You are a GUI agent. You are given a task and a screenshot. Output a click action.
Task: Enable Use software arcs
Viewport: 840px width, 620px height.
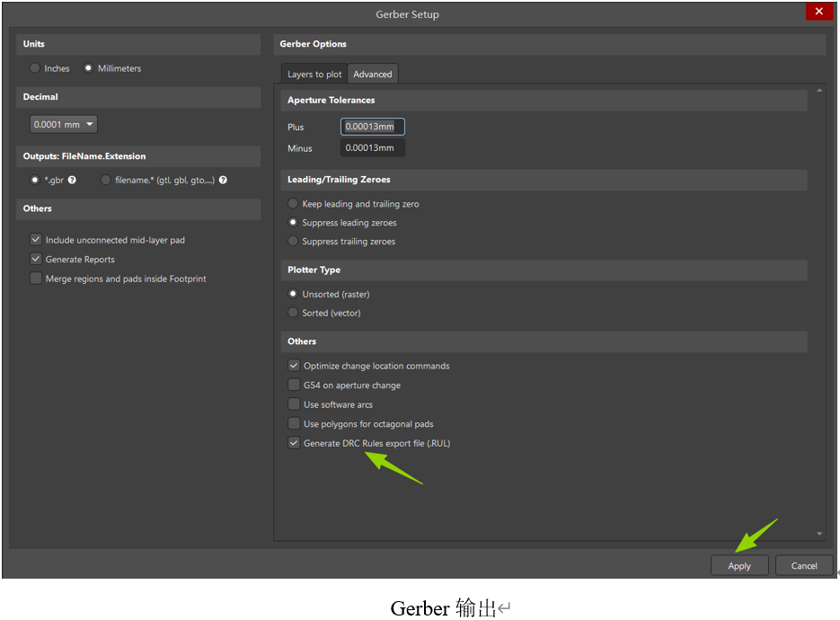pos(294,404)
